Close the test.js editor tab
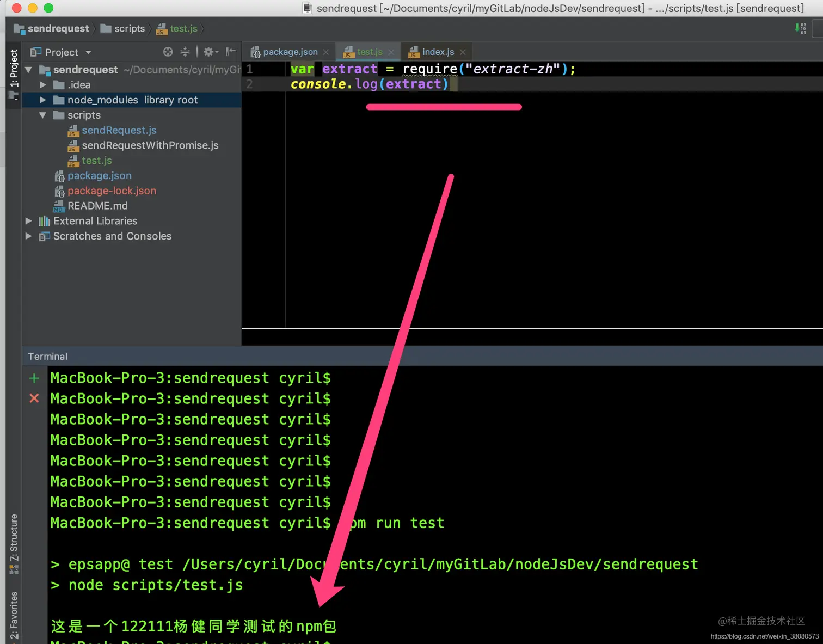 [x=391, y=52]
